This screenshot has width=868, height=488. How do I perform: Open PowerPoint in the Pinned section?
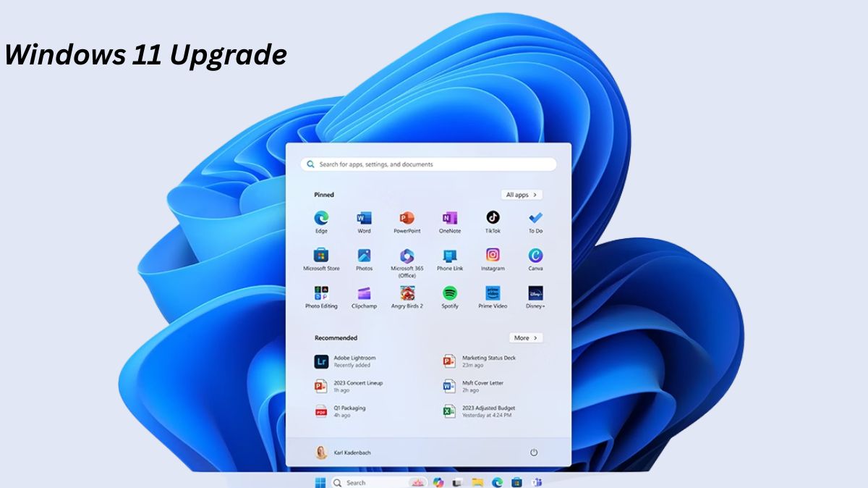(x=407, y=218)
